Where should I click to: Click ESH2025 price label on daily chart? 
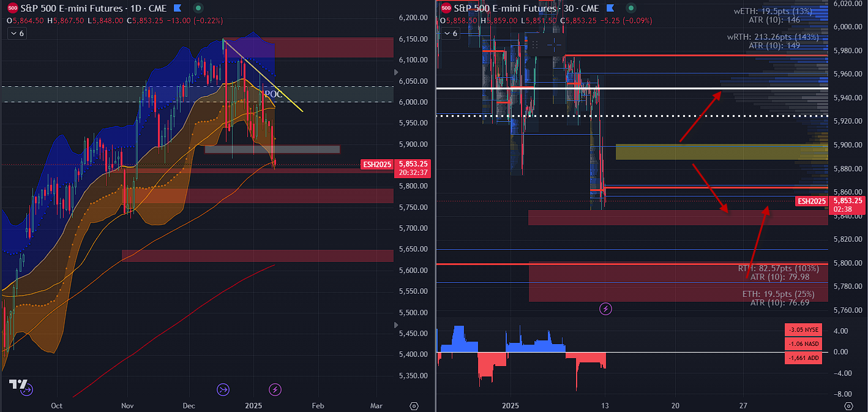pos(378,164)
